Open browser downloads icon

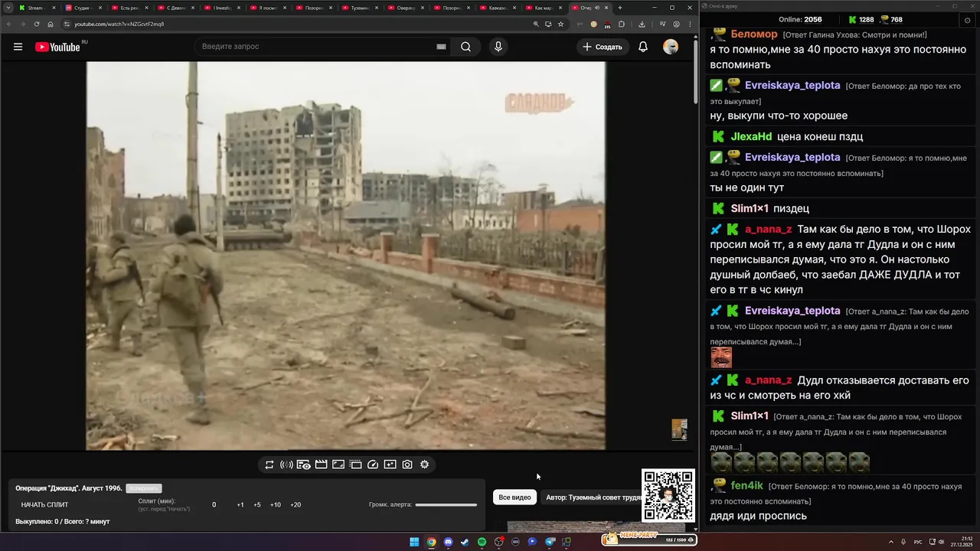(x=642, y=24)
